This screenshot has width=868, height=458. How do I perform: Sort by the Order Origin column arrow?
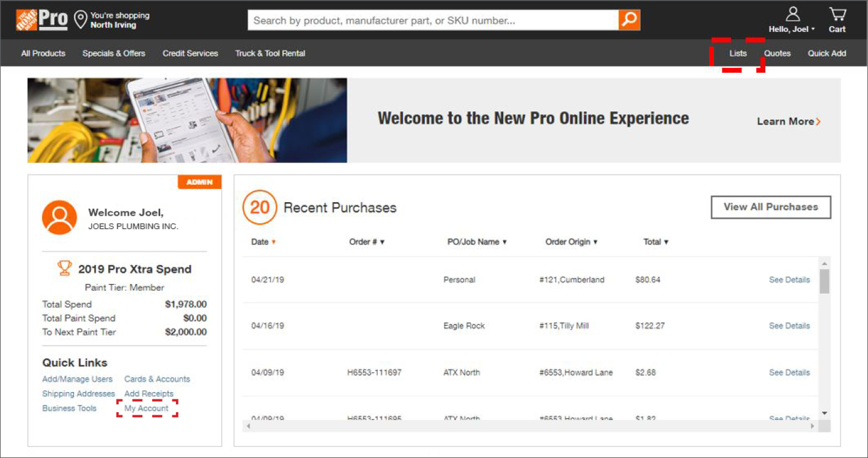tap(596, 242)
